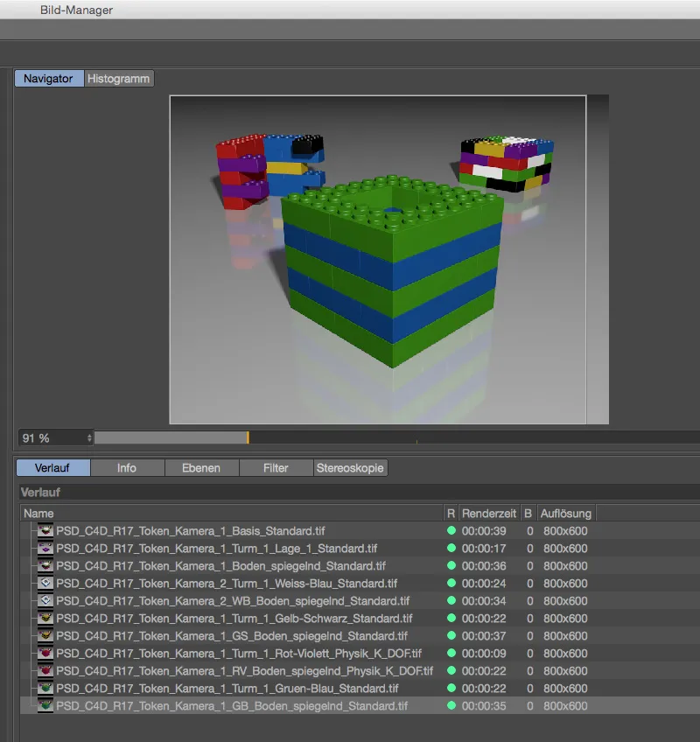The height and width of the screenshot is (742, 700).
Task: Click icon of Kamera_1_Basis_Standard.tif entry
Action: (x=45, y=531)
